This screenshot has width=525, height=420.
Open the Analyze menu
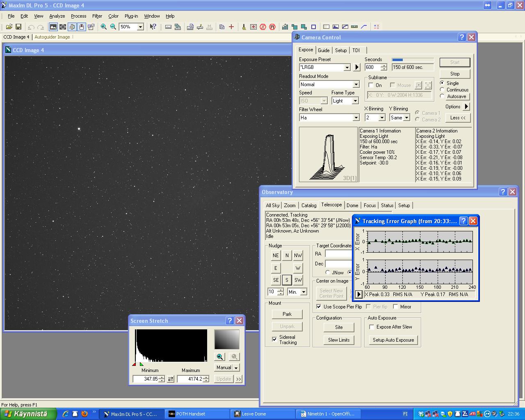pos(57,16)
